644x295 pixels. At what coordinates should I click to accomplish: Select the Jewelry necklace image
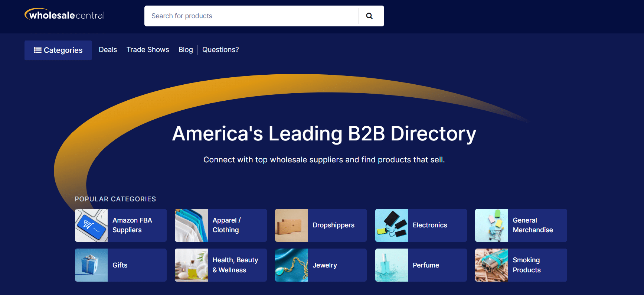click(291, 265)
